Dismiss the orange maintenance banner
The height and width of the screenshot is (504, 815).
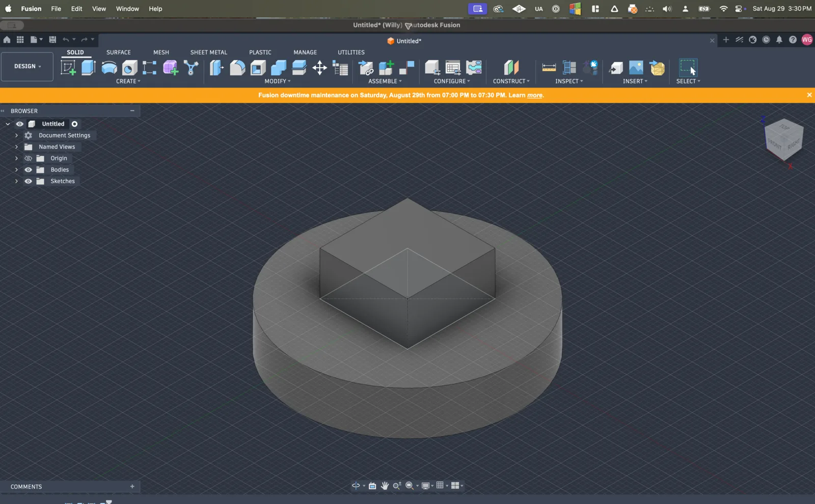(809, 95)
